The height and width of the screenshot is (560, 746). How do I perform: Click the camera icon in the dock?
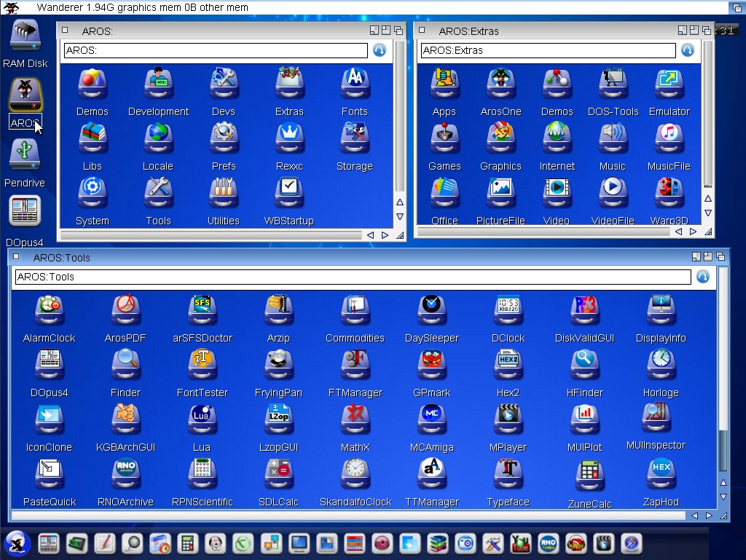(x=465, y=543)
